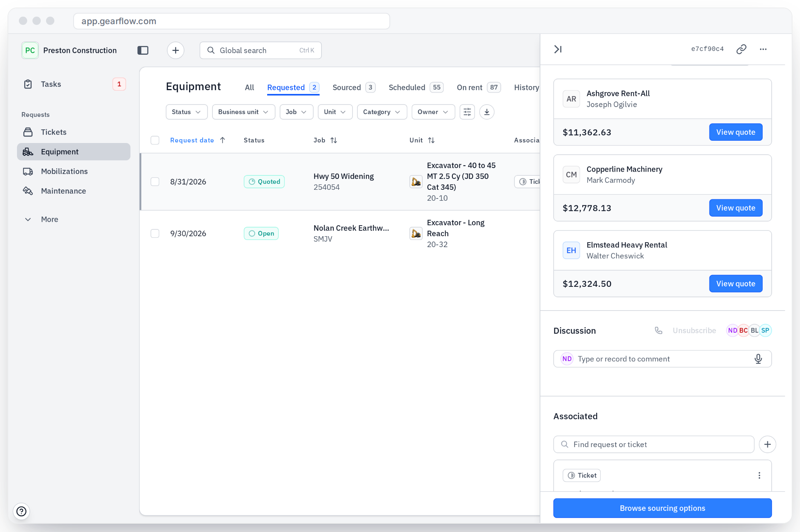Click the excavator icon for Hwy 50 Widening

pos(416,181)
